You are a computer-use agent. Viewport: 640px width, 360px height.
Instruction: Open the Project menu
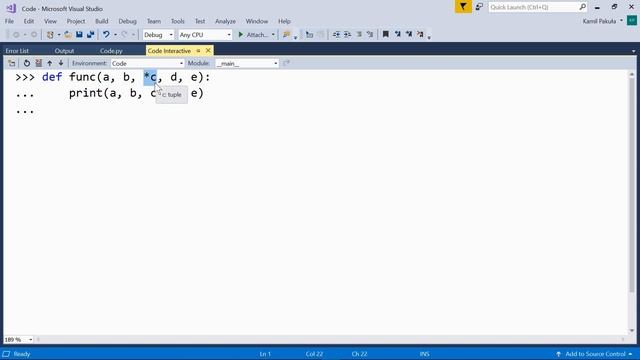coord(76,21)
